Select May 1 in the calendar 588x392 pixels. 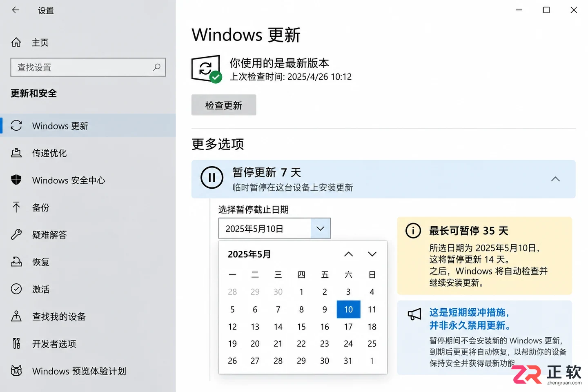pyautogui.click(x=301, y=292)
